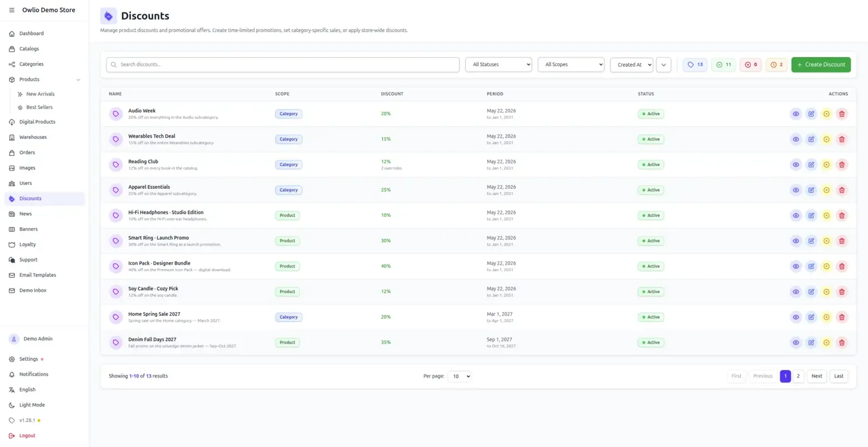Open the All Statuses filter dropdown
The width and height of the screenshot is (868, 447).
tap(499, 65)
